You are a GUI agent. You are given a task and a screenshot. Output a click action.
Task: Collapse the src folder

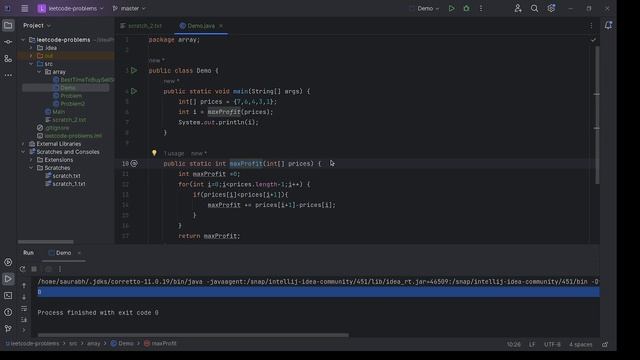tap(31, 64)
